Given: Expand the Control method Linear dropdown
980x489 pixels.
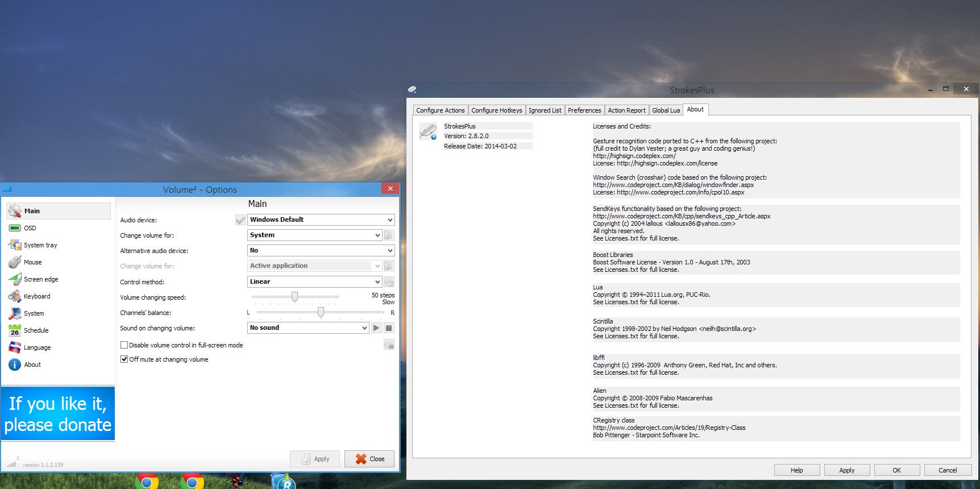Looking at the screenshot, I should click(x=314, y=281).
